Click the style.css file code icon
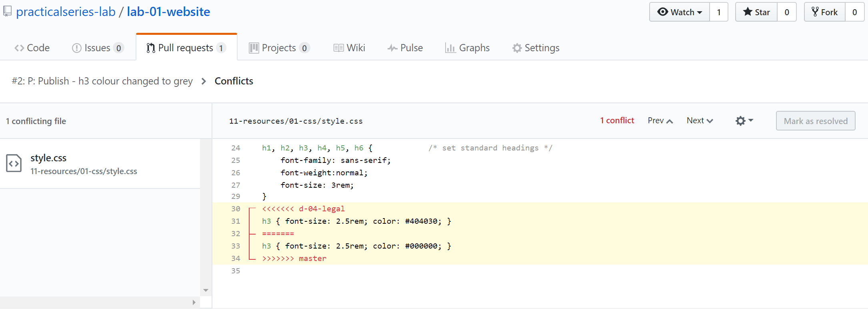Image resolution: width=868 pixels, height=309 pixels. [14, 163]
